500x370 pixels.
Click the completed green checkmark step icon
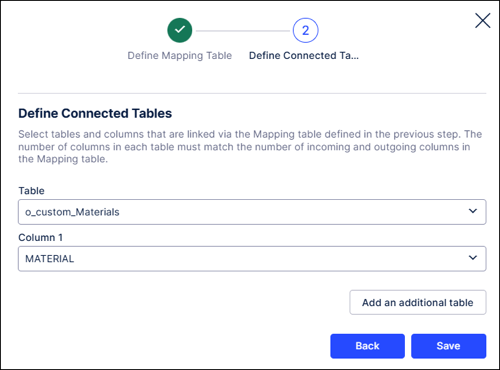[x=180, y=30]
